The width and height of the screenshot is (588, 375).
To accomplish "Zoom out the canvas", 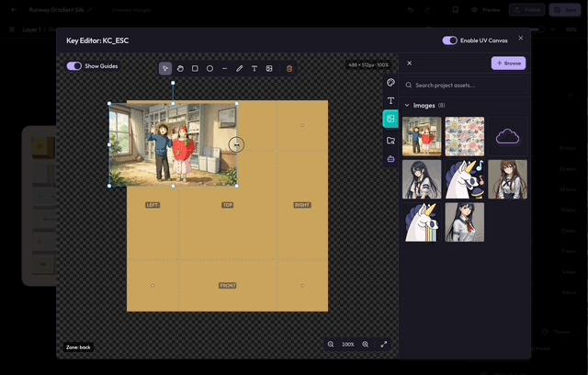I will coord(331,345).
